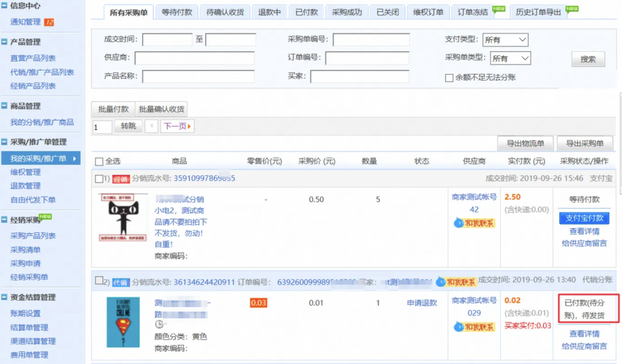Click the 成交时间 start date field
This screenshot has width=622, height=364.
click(x=167, y=40)
